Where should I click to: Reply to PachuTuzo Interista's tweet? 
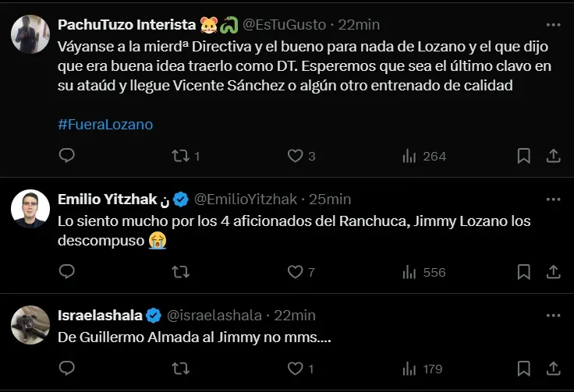(x=67, y=156)
